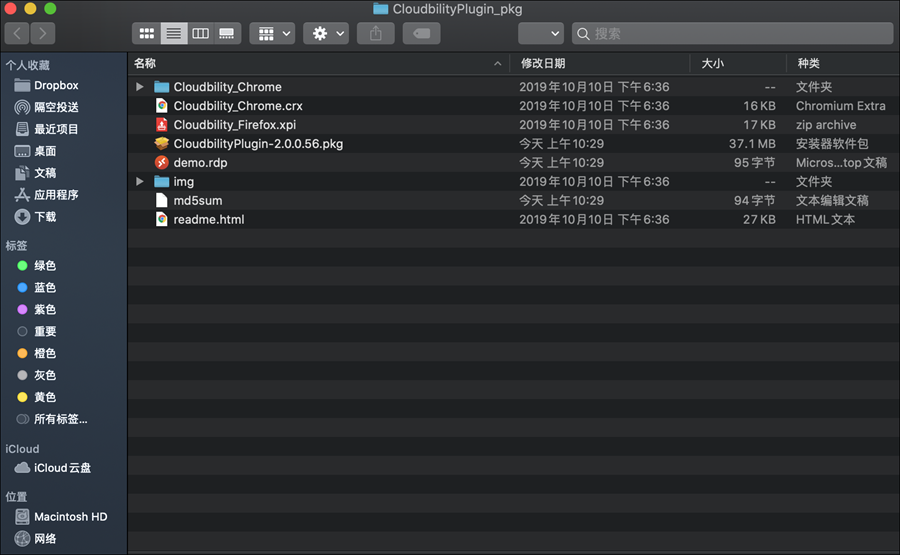Open AirDrop (隔空投送) in sidebar

click(x=56, y=107)
